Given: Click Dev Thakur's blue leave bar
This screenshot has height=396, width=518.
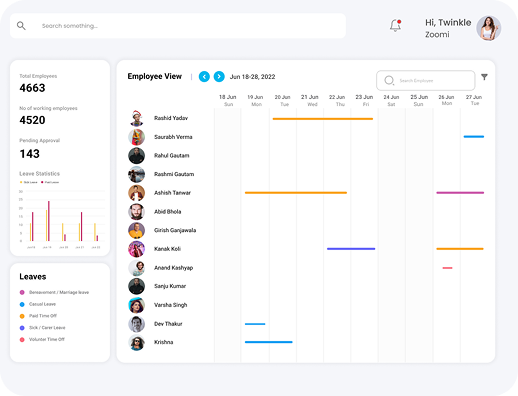Looking at the screenshot, I should coord(255,324).
